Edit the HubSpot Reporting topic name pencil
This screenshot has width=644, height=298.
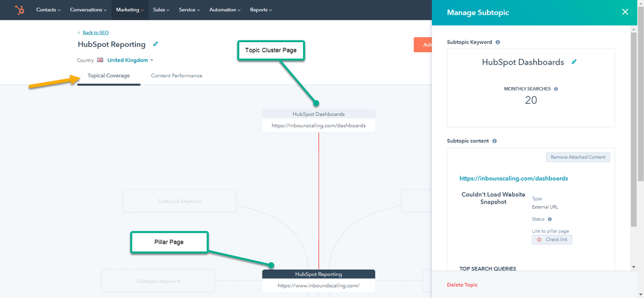(x=155, y=44)
